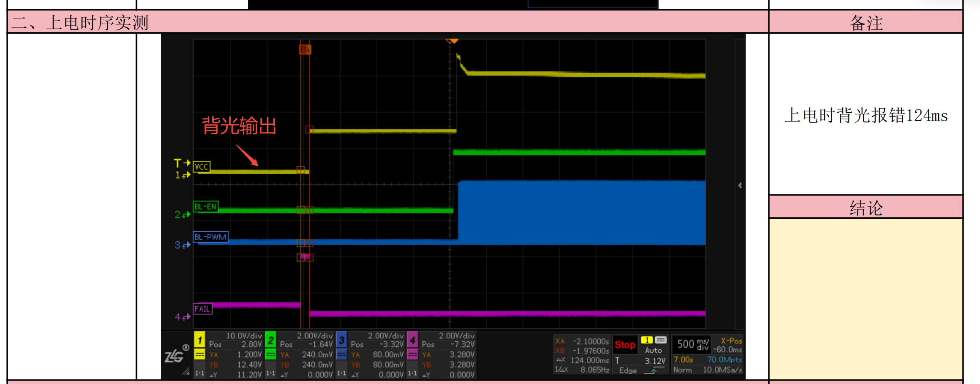Image resolution: width=980 pixels, height=384 pixels.
Task: Click channel 3 ground level marker
Action: point(183,245)
